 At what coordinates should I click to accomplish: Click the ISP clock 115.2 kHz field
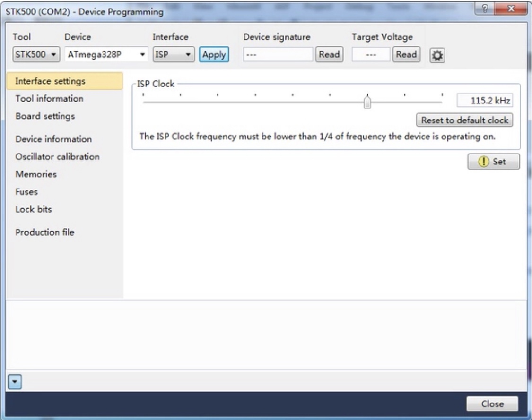pos(485,100)
